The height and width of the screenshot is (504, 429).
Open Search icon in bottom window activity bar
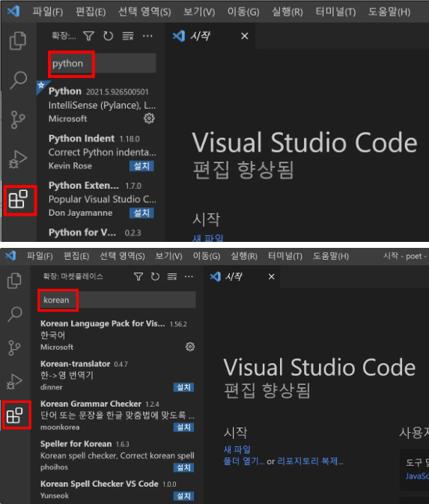pyautogui.click(x=15, y=314)
